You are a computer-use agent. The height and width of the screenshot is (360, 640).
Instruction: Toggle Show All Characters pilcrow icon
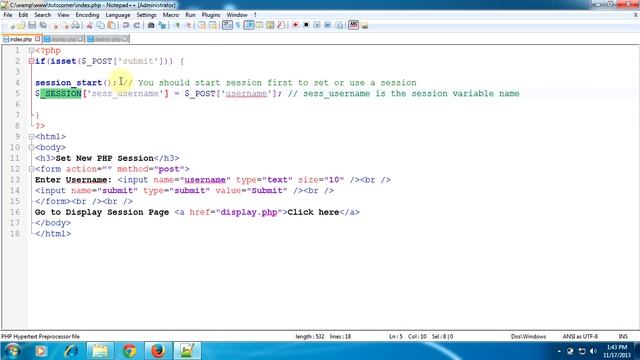click(x=238, y=25)
